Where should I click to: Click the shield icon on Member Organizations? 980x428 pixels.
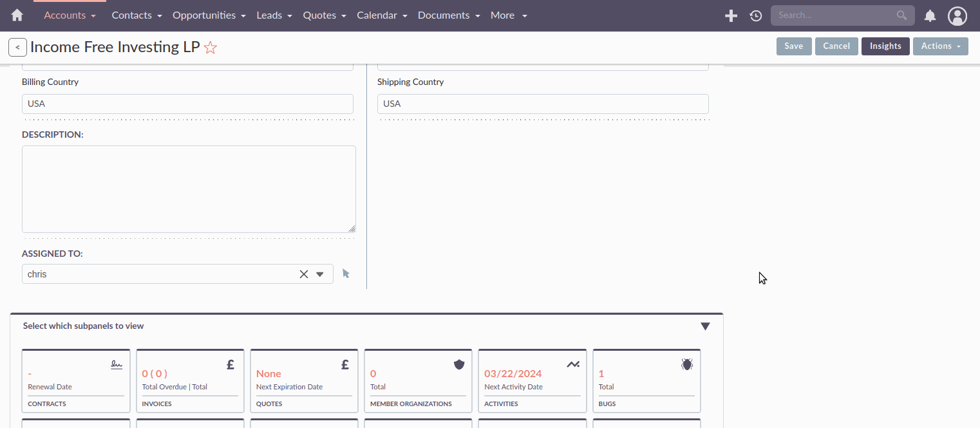pos(458,364)
